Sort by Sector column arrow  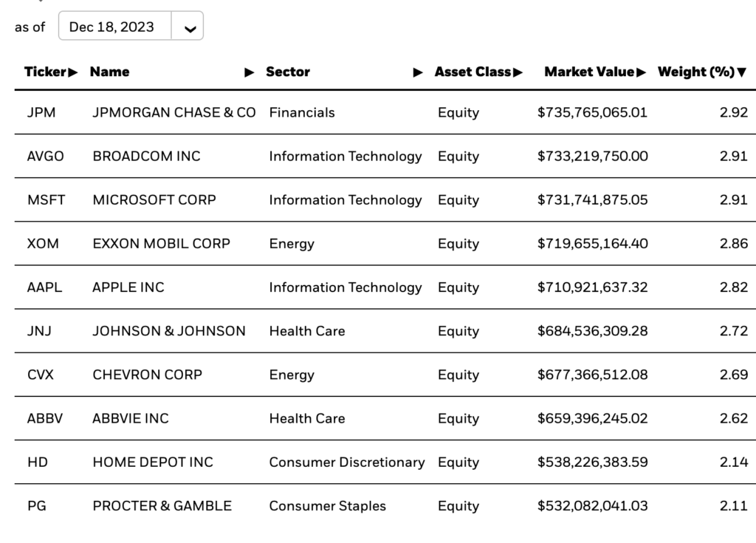pyautogui.click(x=418, y=72)
